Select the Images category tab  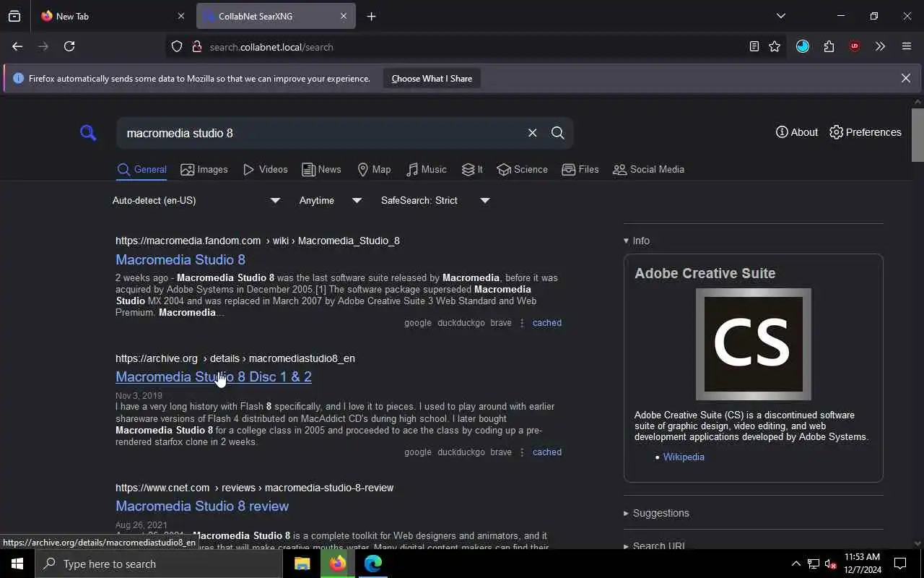tap(204, 169)
